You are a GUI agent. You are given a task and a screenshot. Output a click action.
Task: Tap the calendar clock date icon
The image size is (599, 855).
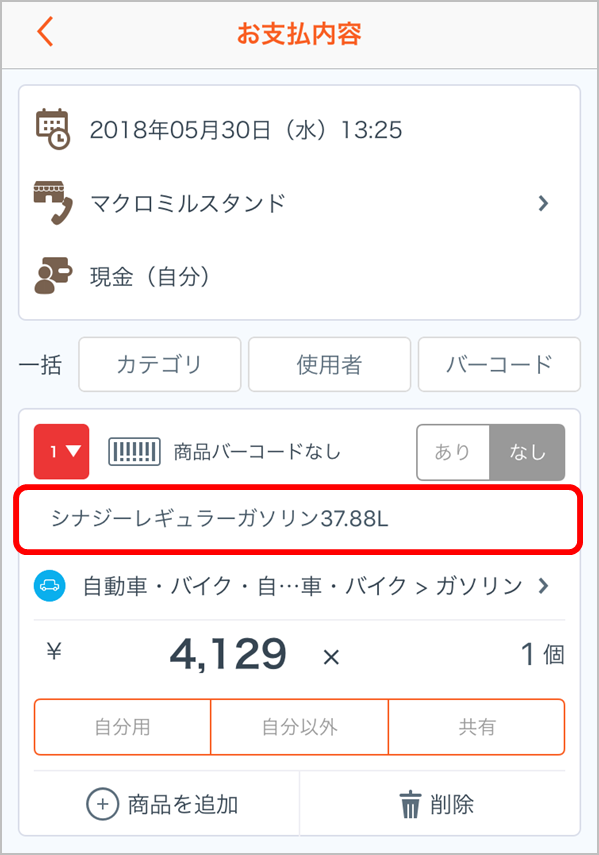click(52, 129)
